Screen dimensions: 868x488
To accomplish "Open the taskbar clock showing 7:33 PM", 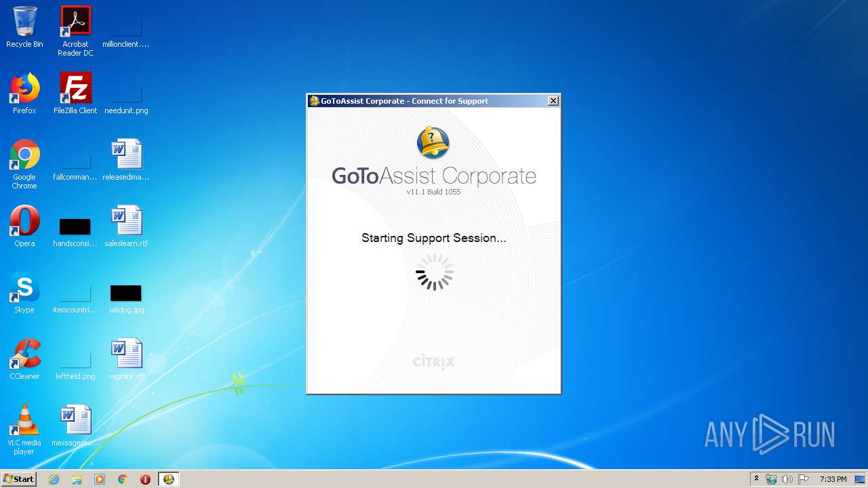I will point(833,479).
